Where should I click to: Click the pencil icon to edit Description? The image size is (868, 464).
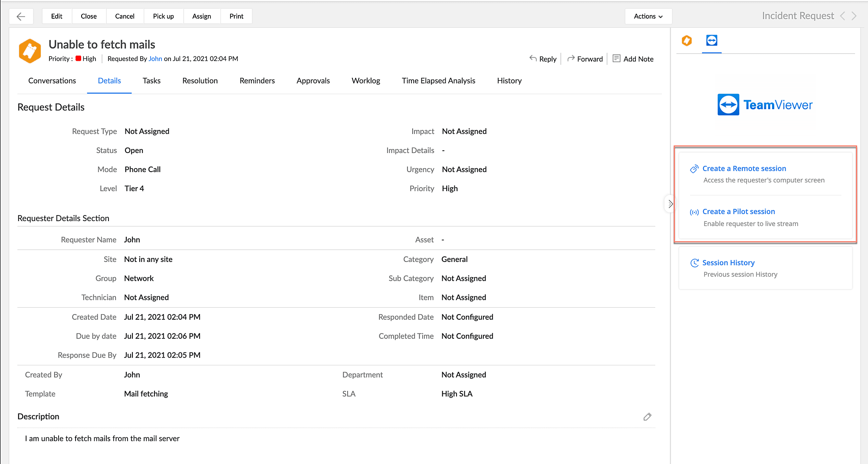[x=647, y=417]
